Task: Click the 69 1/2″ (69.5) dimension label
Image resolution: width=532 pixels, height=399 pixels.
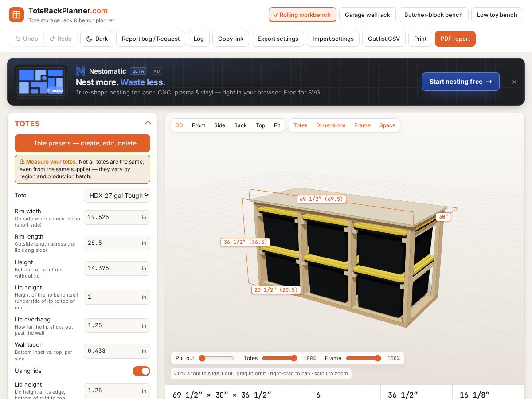Action: point(321,199)
